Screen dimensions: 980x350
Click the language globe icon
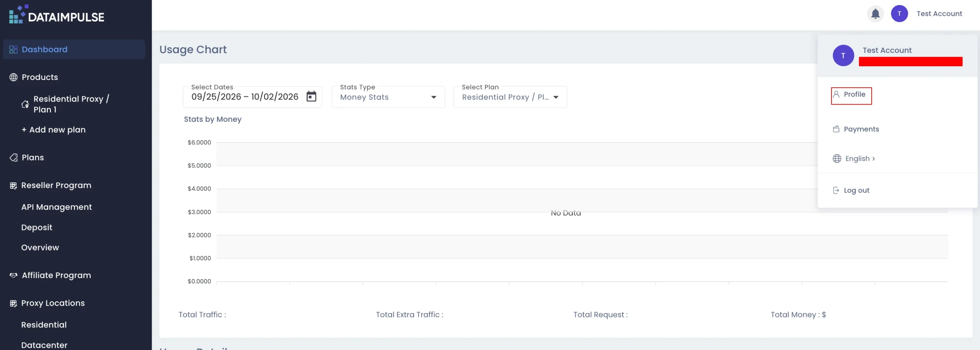837,159
